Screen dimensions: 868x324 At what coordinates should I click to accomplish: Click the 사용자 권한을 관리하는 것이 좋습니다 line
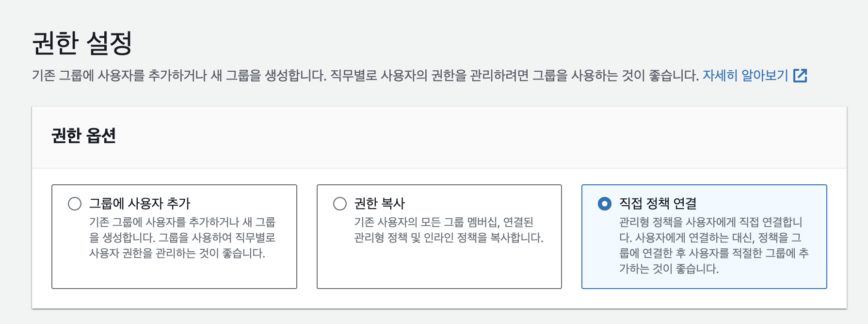pyautogui.click(x=177, y=253)
